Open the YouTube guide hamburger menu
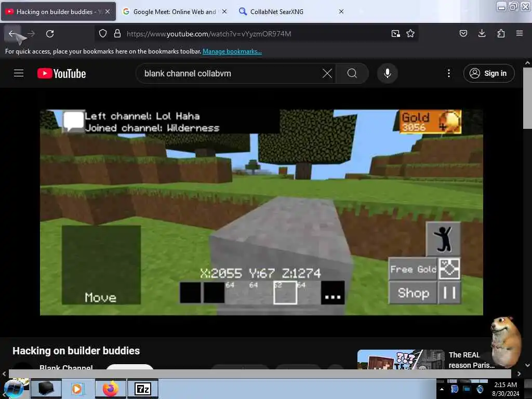Image resolution: width=532 pixels, height=399 pixels. (x=19, y=73)
